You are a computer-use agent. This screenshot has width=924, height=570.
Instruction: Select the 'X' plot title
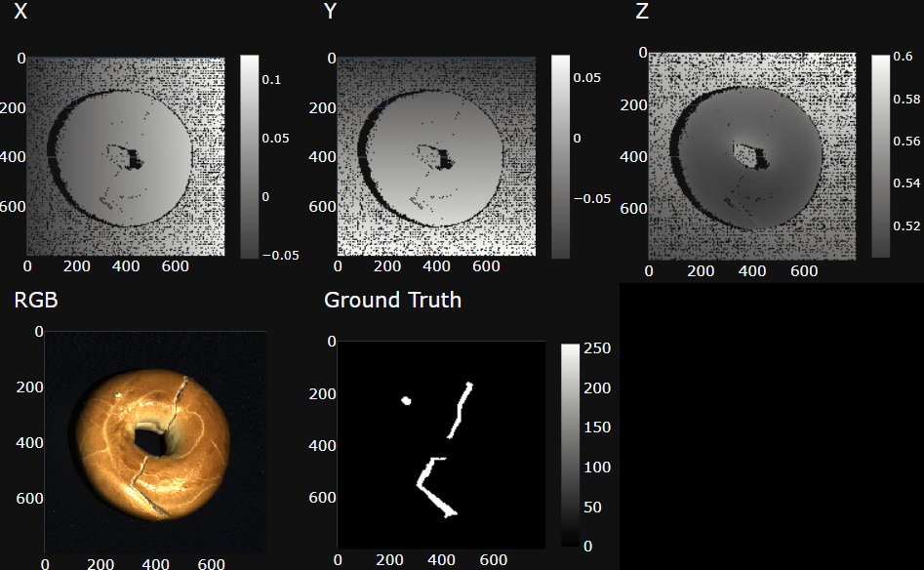tap(20, 11)
